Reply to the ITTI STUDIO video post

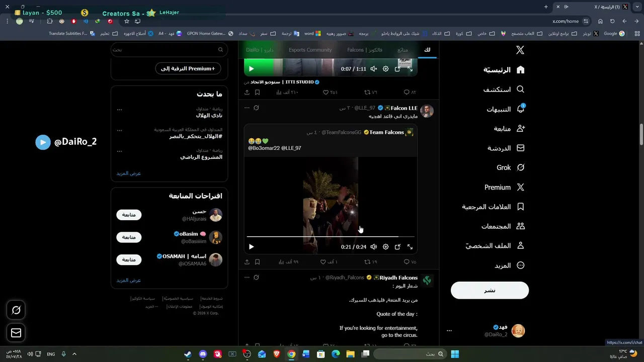[x=410, y=93]
